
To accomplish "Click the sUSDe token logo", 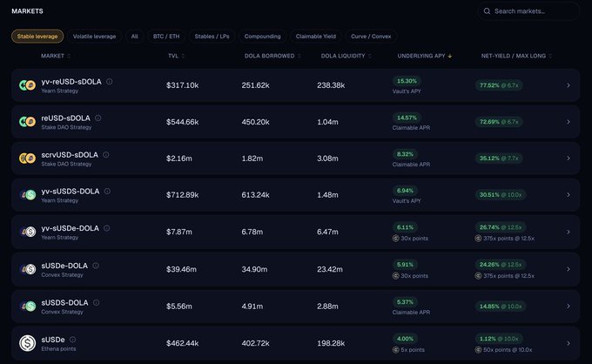I will pyautogui.click(x=27, y=343).
